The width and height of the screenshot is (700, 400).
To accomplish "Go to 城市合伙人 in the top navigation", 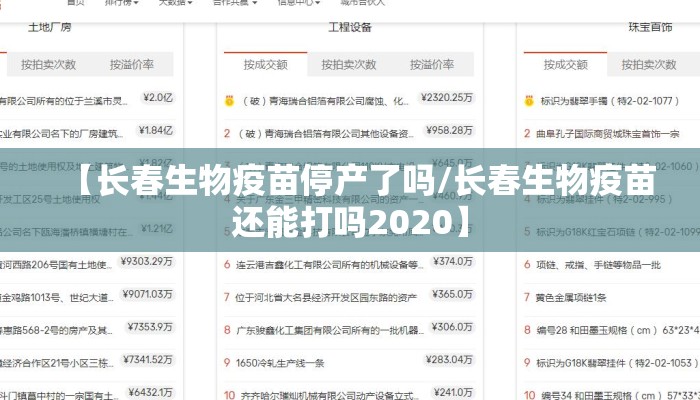I will (x=362, y=2).
